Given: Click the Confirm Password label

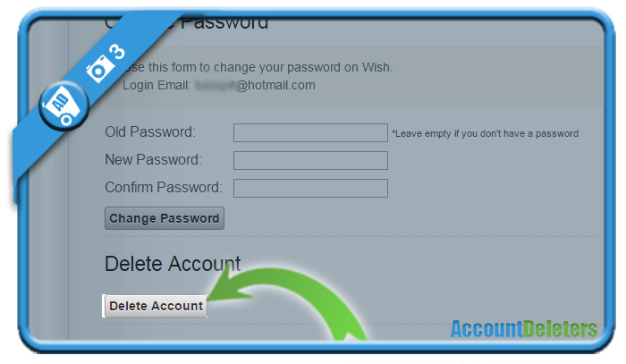Looking at the screenshot, I should point(164,187).
